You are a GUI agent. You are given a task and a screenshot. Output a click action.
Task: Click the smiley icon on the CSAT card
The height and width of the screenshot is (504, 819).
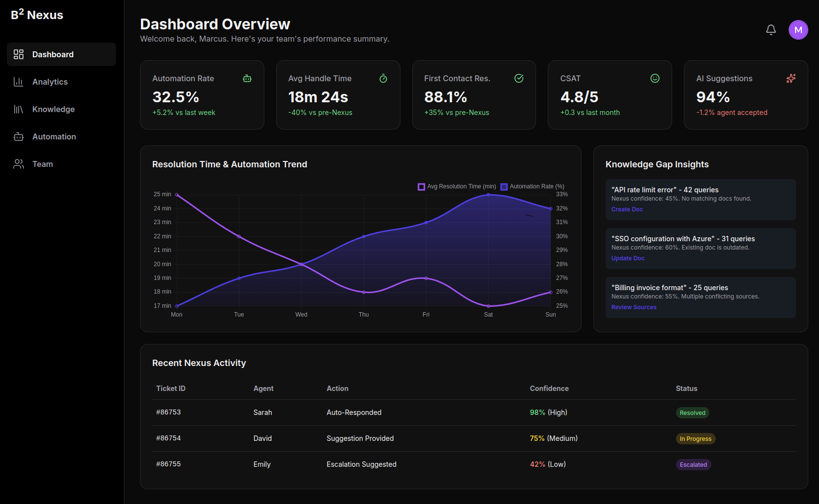(x=655, y=78)
